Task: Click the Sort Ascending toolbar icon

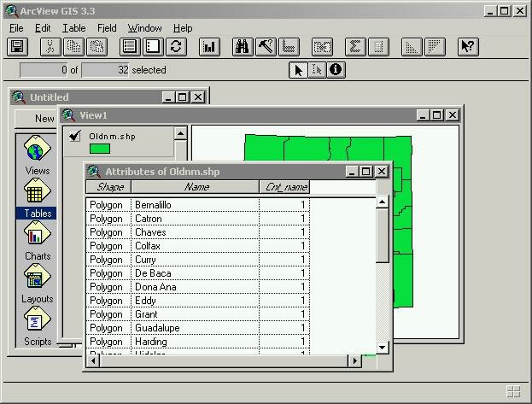Action: [x=412, y=46]
